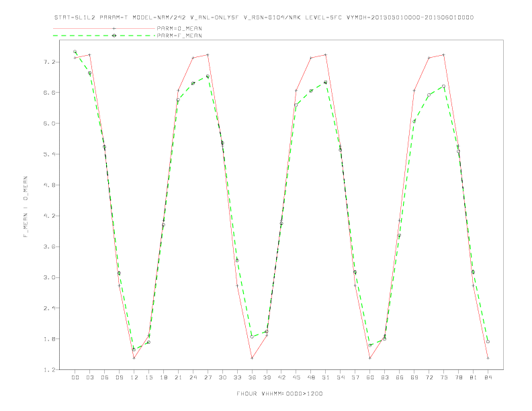This screenshot has height=411, width=532.
Task: Click the 6.6 value on the y-axis
Action: 49,92
